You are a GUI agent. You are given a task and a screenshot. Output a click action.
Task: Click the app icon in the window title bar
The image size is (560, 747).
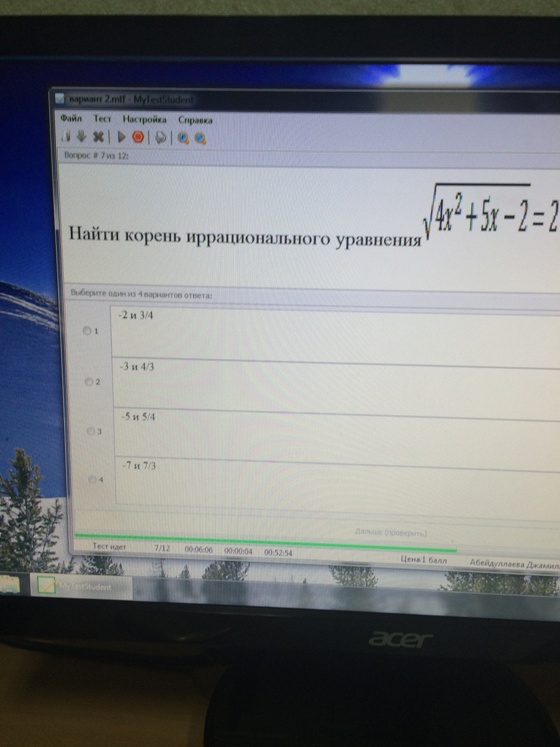pos(59,98)
